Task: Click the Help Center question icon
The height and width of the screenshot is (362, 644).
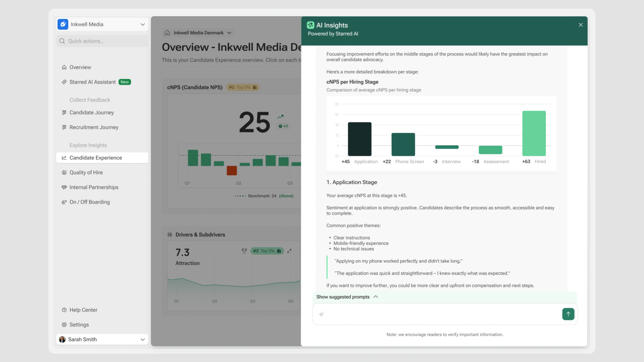Action: [x=64, y=310]
